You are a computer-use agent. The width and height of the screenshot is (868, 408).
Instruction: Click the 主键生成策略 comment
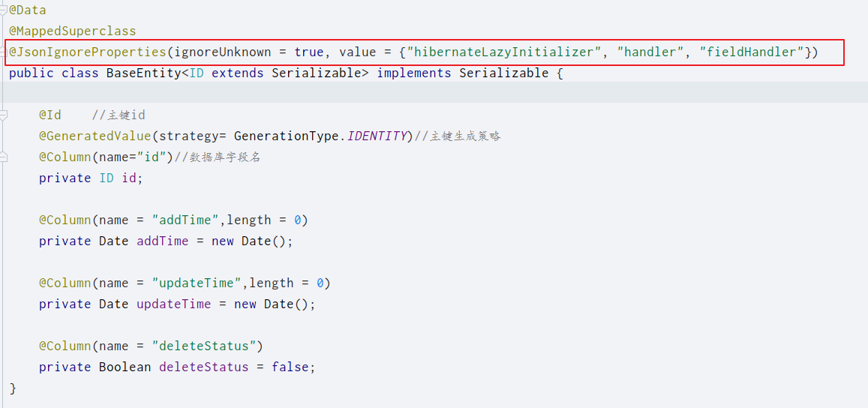click(458, 136)
